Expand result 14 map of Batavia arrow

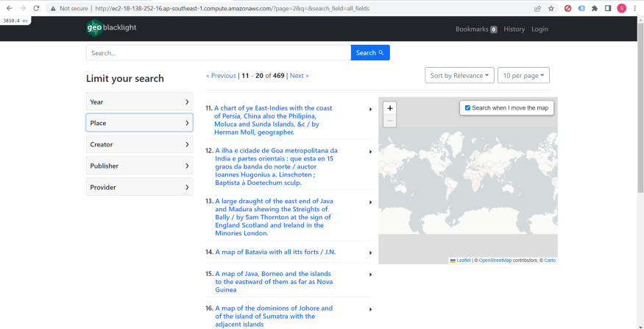click(370, 252)
